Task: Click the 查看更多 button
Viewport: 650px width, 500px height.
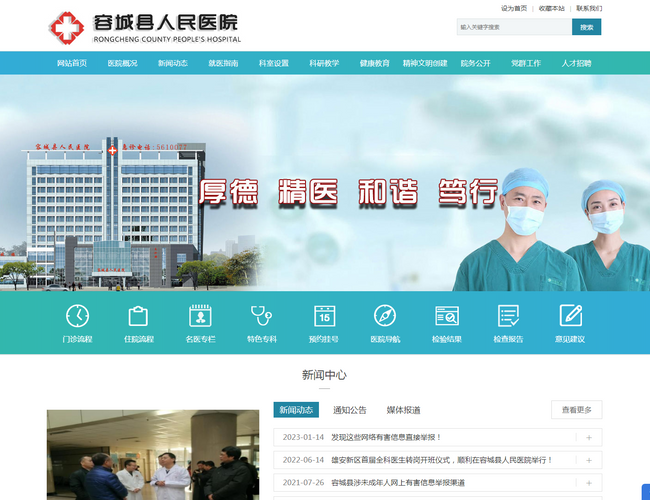Action: point(576,410)
